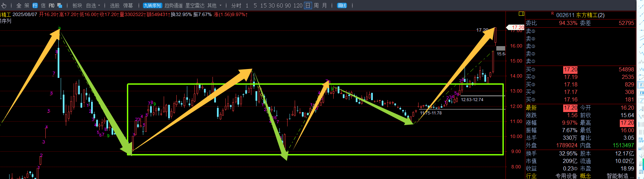This screenshot has width=644, height=179.
Task: Click the 委差 52795 value
Action: [x=626, y=23]
